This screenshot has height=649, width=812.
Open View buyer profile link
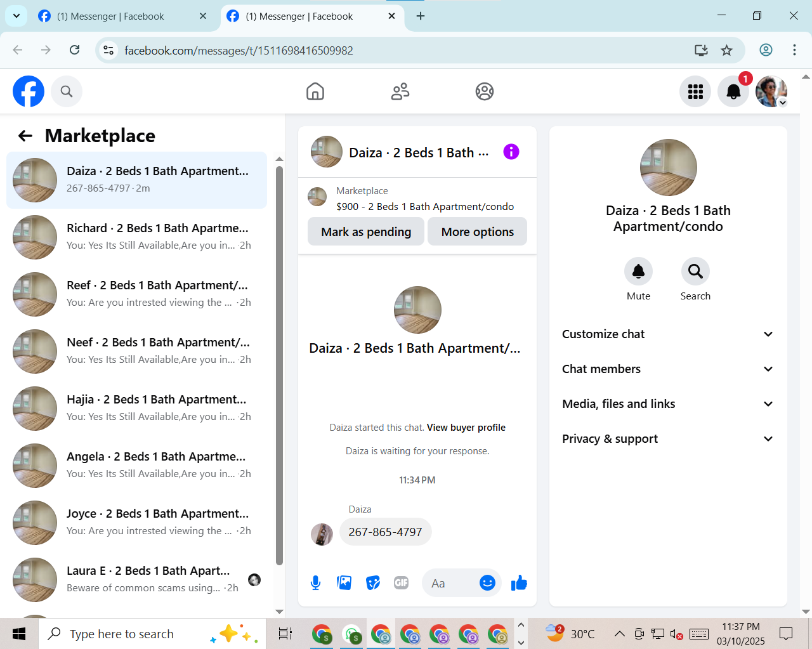coord(466,428)
